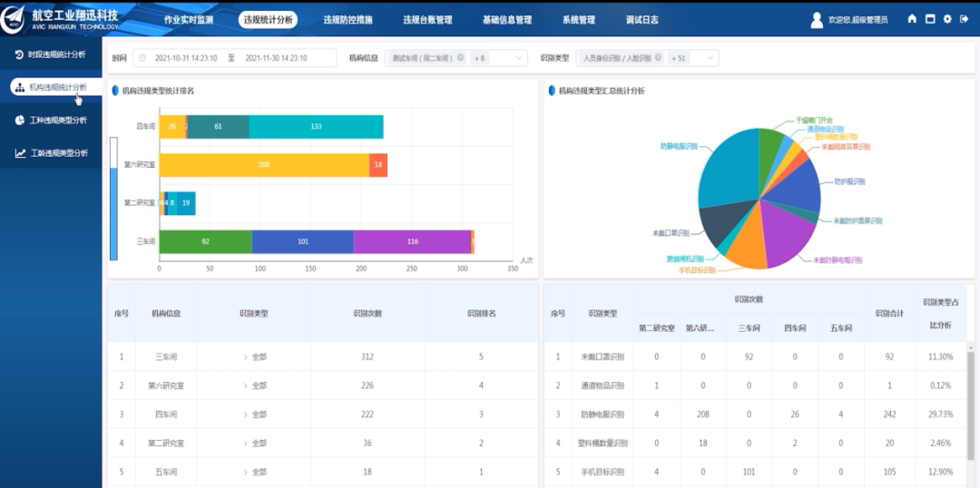This screenshot has width=980, height=488.
Task: Open the 违规台账管理 menu
Action: pyautogui.click(x=428, y=19)
